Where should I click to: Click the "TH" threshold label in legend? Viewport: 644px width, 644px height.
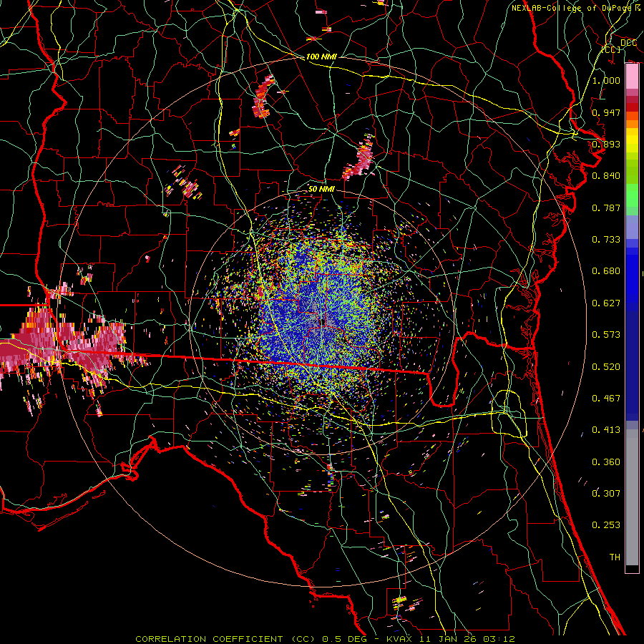[x=615, y=557]
